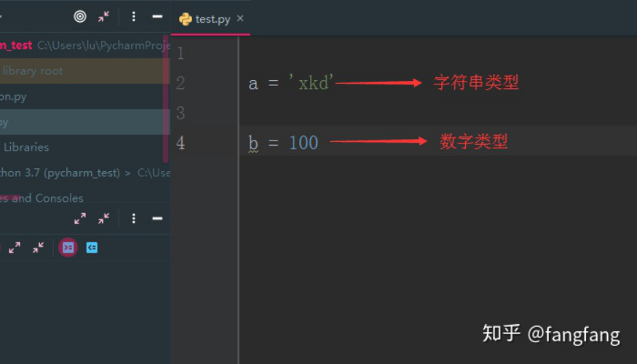This screenshot has width=637, height=364.
Task: Click the collapse icon in lower toolbar row
Action: click(38, 248)
